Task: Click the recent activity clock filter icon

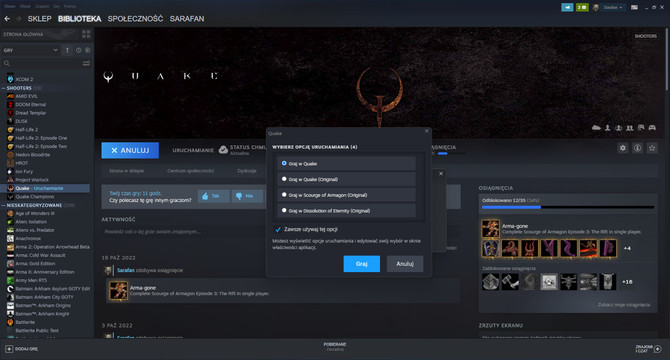Action: tap(79, 50)
